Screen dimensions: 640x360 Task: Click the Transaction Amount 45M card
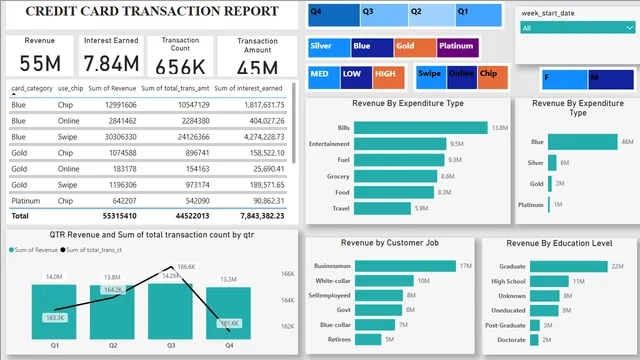point(257,56)
